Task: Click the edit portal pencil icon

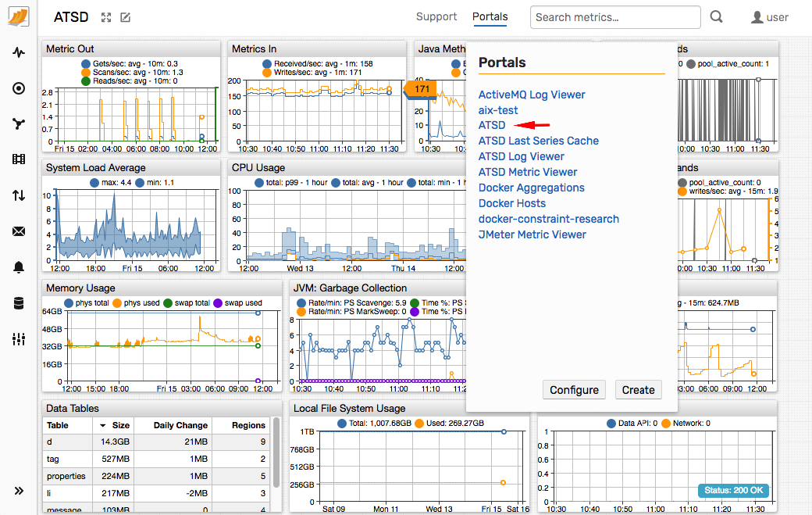Action: (x=126, y=17)
